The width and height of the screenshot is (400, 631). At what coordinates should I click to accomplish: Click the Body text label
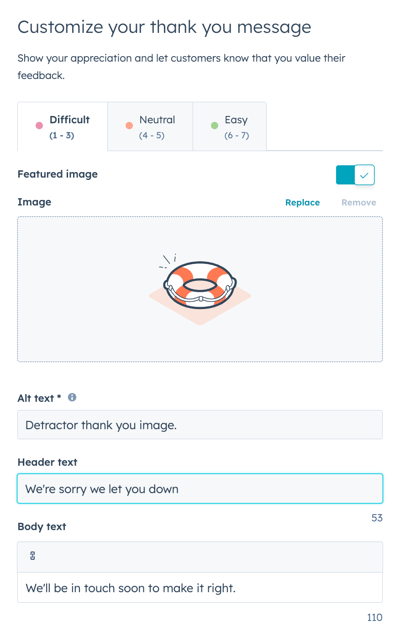pyautogui.click(x=42, y=527)
